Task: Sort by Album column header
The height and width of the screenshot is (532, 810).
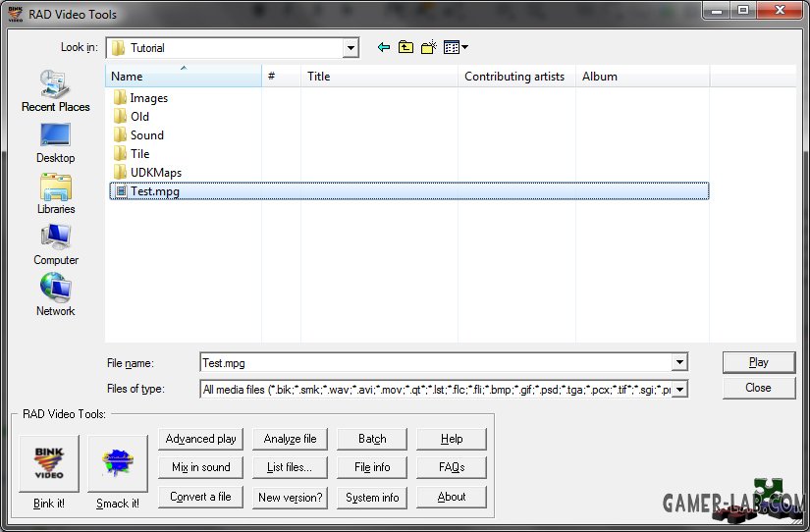Action: click(x=643, y=76)
